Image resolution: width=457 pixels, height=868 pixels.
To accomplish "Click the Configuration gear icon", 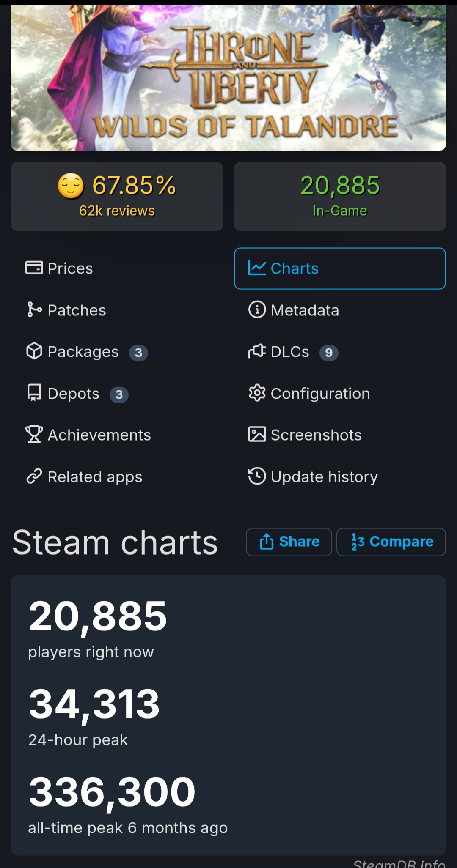I will [x=257, y=393].
